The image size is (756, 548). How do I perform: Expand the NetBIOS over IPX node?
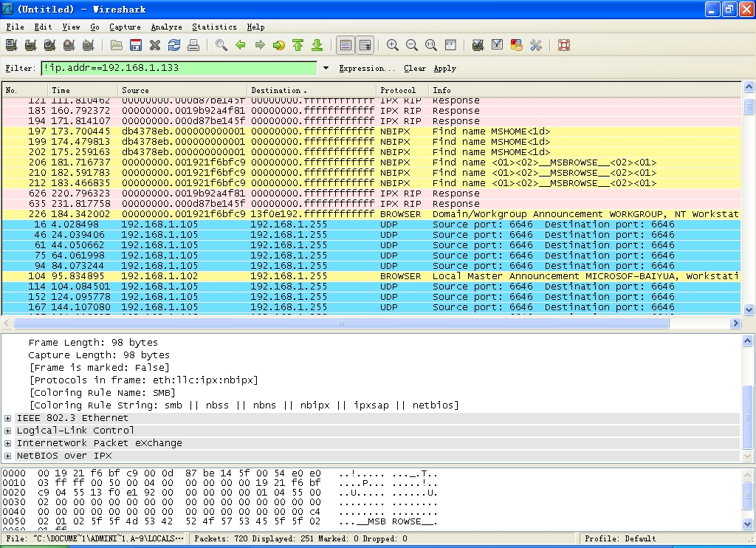[8, 456]
